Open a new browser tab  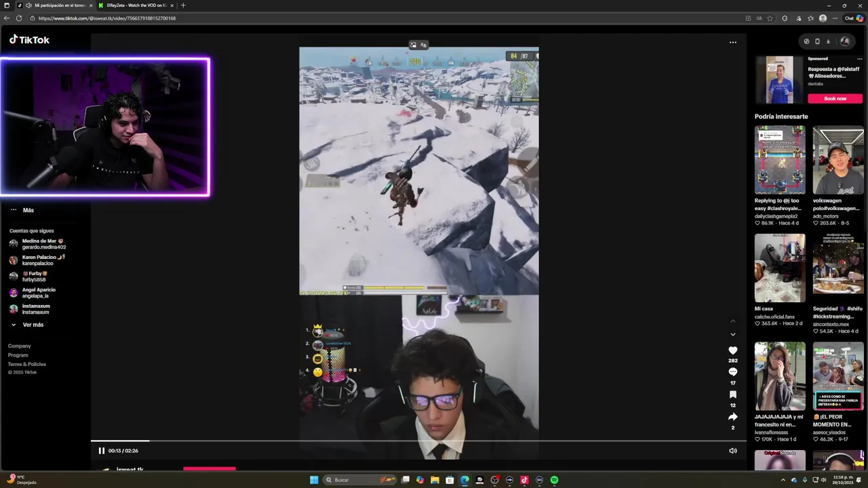(x=182, y=5)
